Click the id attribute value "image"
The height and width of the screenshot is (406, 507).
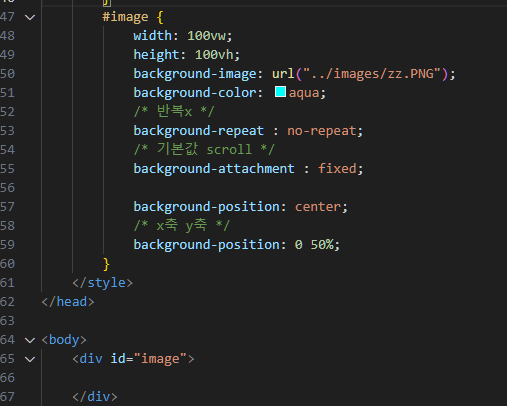[x=160, y=359]
